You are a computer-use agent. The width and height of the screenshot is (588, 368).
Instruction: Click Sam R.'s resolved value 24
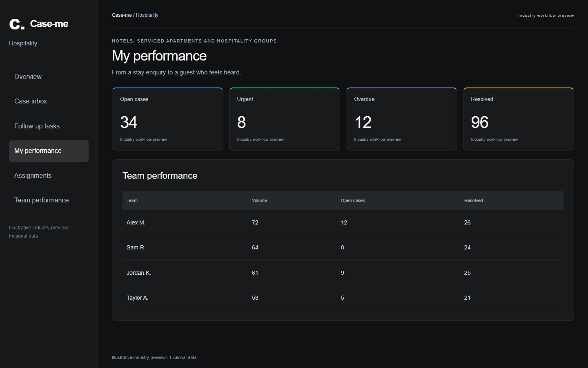pos(468,248)
